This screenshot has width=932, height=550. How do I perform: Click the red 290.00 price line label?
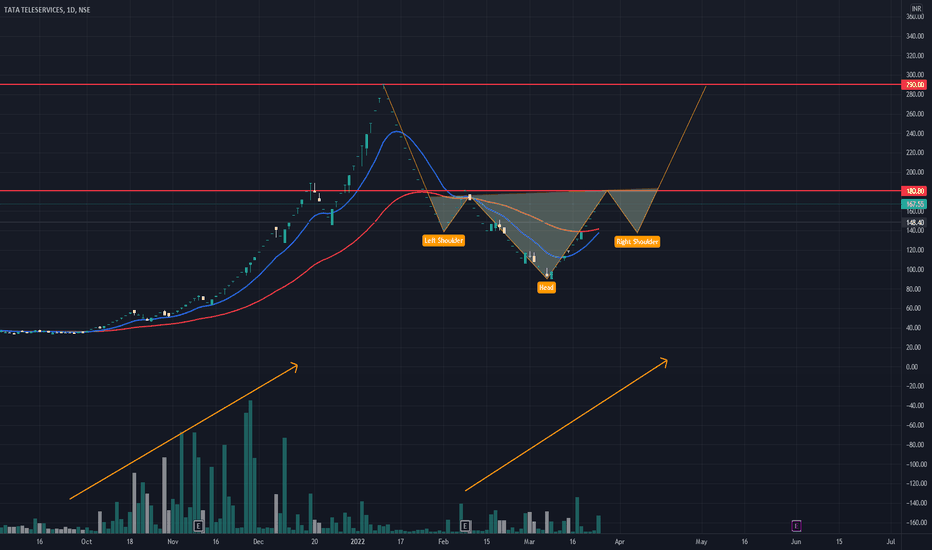915,85
